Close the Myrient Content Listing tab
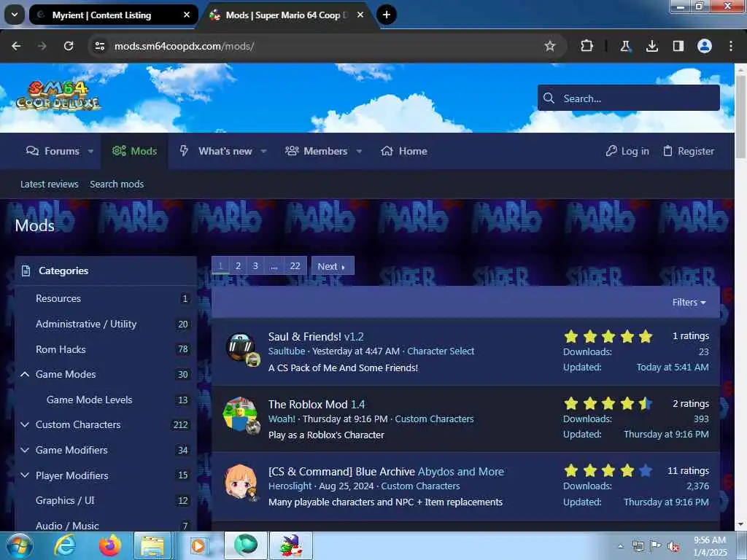Image resolution: width=747 pixels, height=560 pixels. [x=187, y=15]
